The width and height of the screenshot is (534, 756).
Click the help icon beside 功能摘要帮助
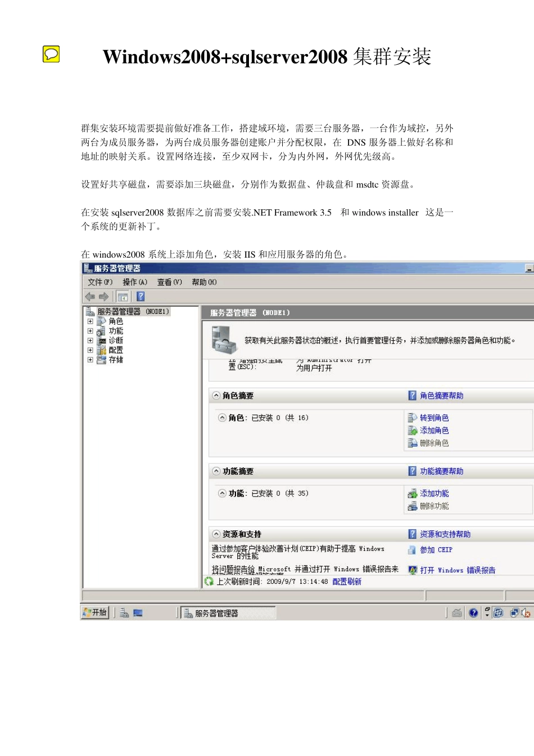413,471
